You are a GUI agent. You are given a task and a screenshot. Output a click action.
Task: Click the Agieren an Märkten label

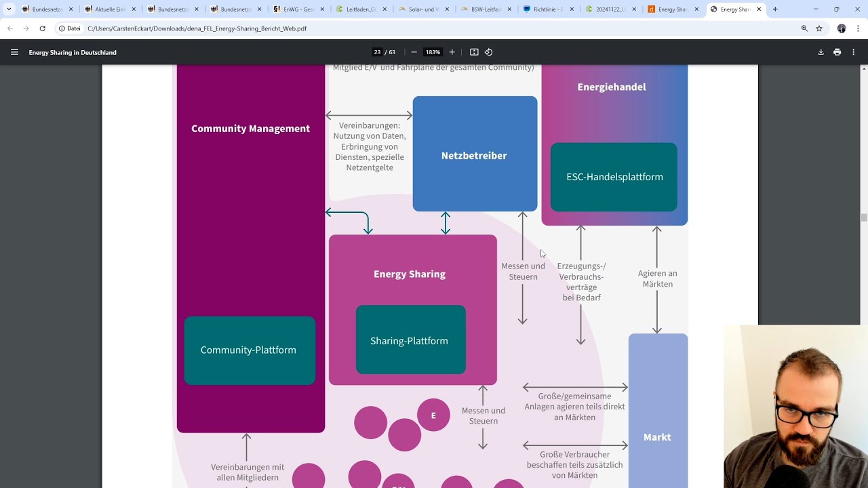coord(657,279)
